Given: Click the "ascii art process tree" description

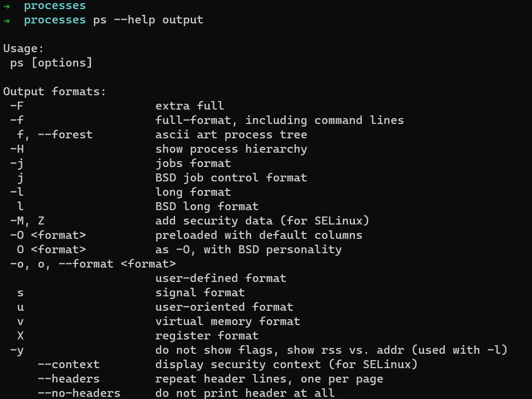Looking at the screenshot, I should [x=231, y=135].
